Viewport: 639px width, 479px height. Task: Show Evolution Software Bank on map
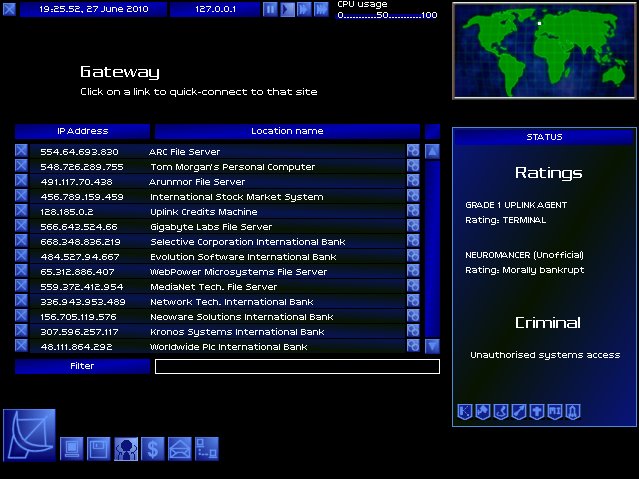[x=413, y=256]
